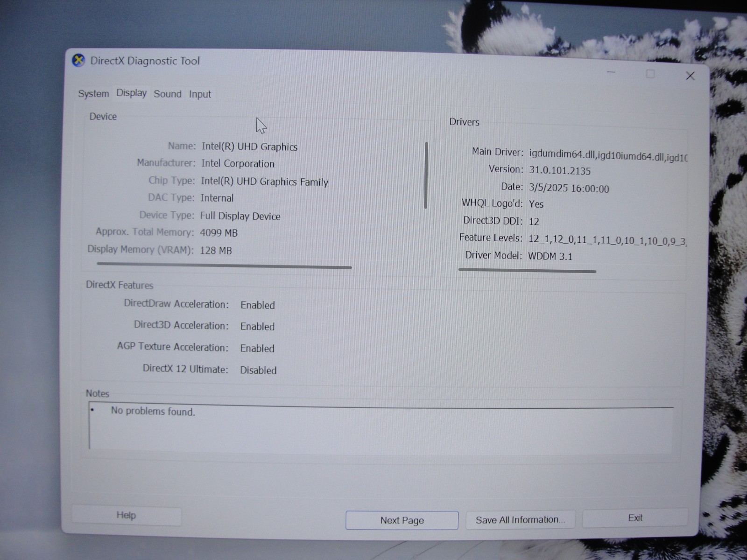
Task: Click the main driver file list value
Action: click(x=608, y=155)
